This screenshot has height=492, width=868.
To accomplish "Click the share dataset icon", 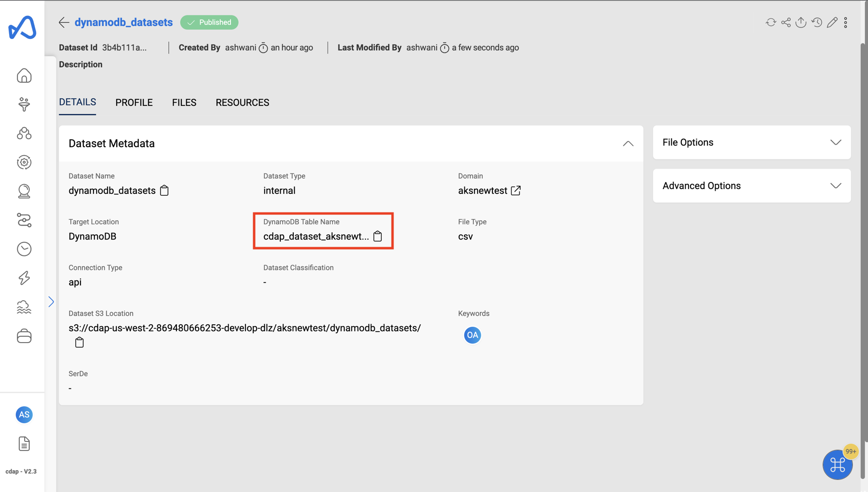I will (786, 22).
